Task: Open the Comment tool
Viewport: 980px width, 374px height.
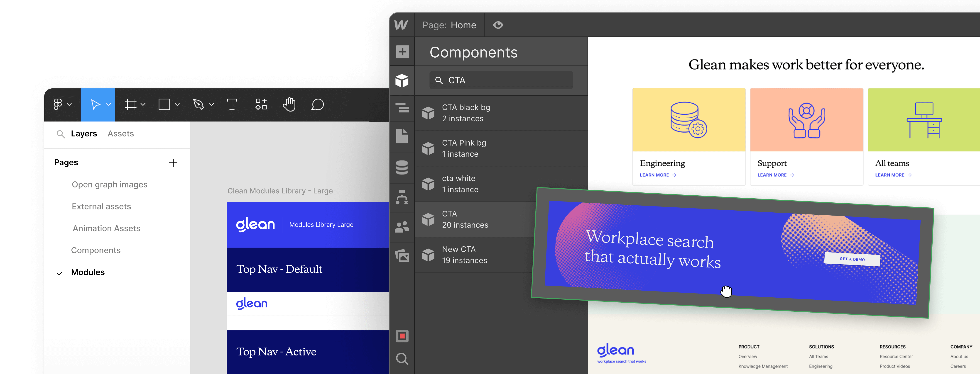Action: tap(318, 104)
